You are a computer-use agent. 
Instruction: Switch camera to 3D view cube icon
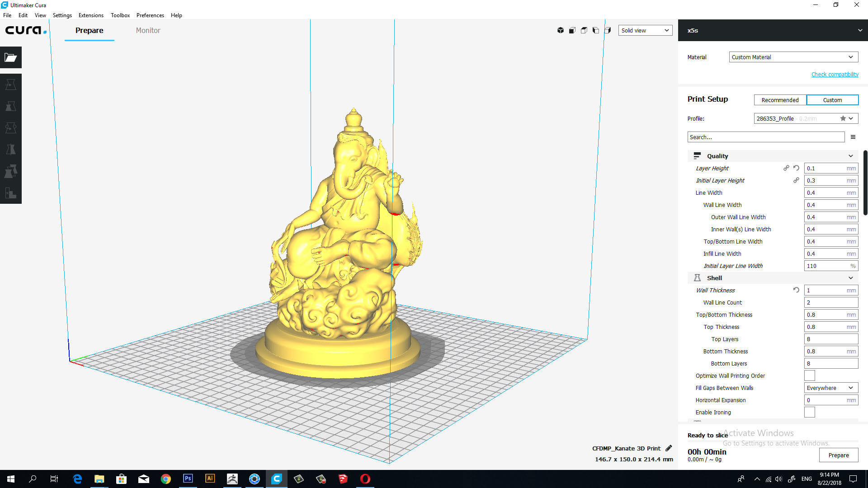(561, 30)
